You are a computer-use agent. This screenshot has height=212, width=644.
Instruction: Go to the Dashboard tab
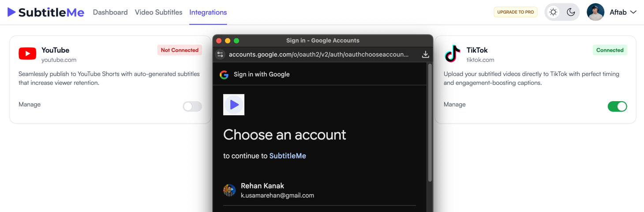tap(110, 12)
